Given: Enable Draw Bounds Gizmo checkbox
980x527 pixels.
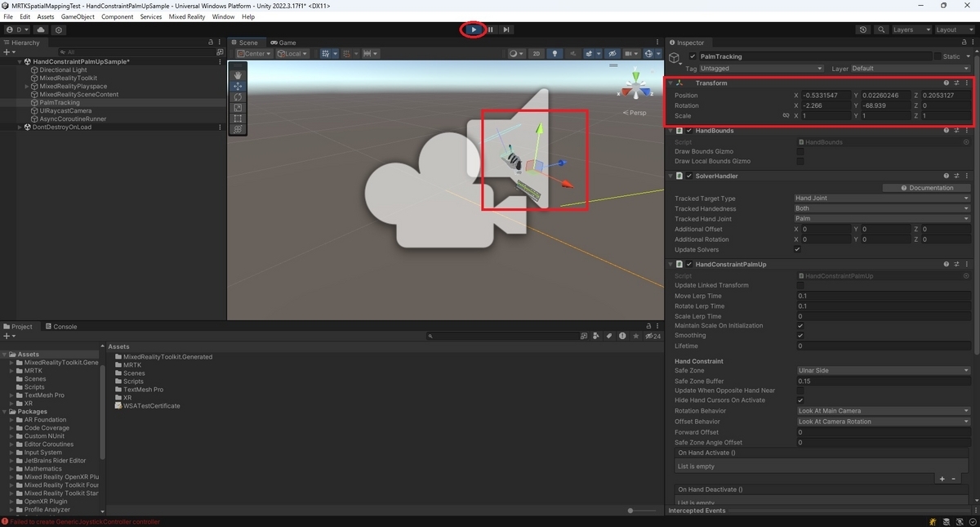Looking at the screenshot, I should pyautogui.click(x=800, y=151).
